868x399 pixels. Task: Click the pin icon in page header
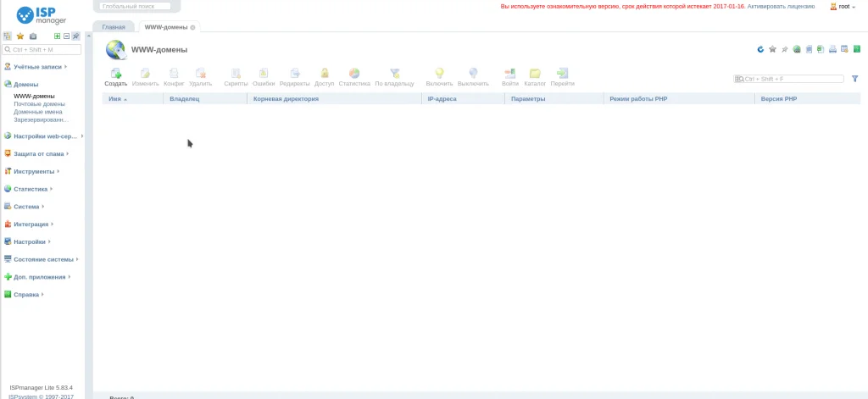(x=784, y=49)
